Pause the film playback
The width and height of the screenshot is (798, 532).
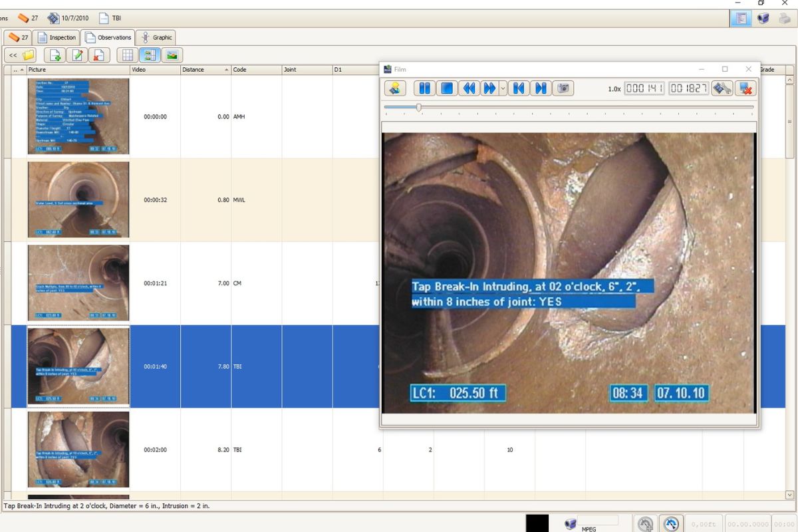coord(424,88)
